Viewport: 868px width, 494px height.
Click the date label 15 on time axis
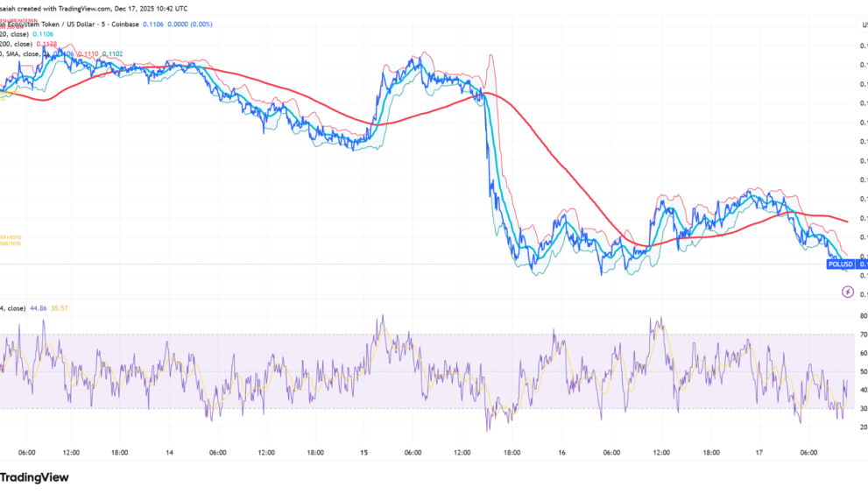pyautogui.click(x=363, y=453)
